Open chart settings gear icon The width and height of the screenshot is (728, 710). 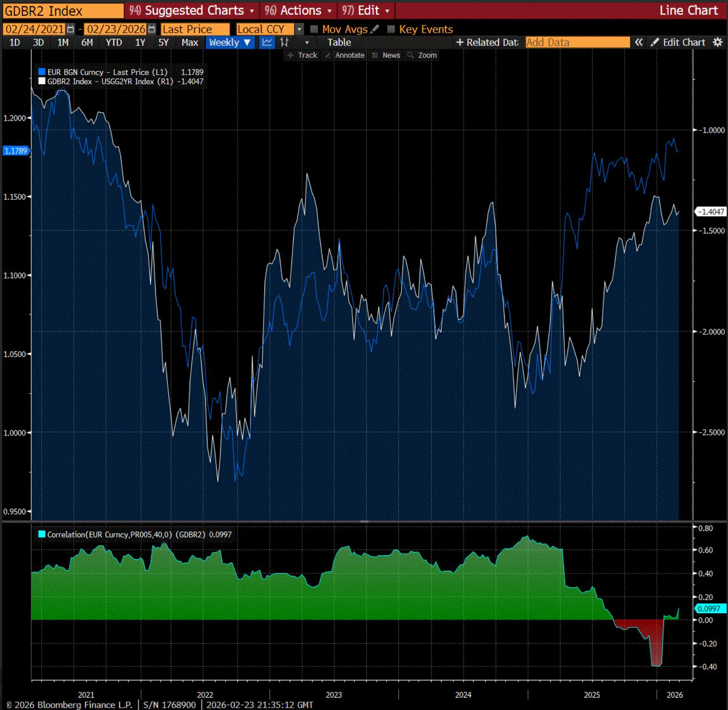pos(717,42)
